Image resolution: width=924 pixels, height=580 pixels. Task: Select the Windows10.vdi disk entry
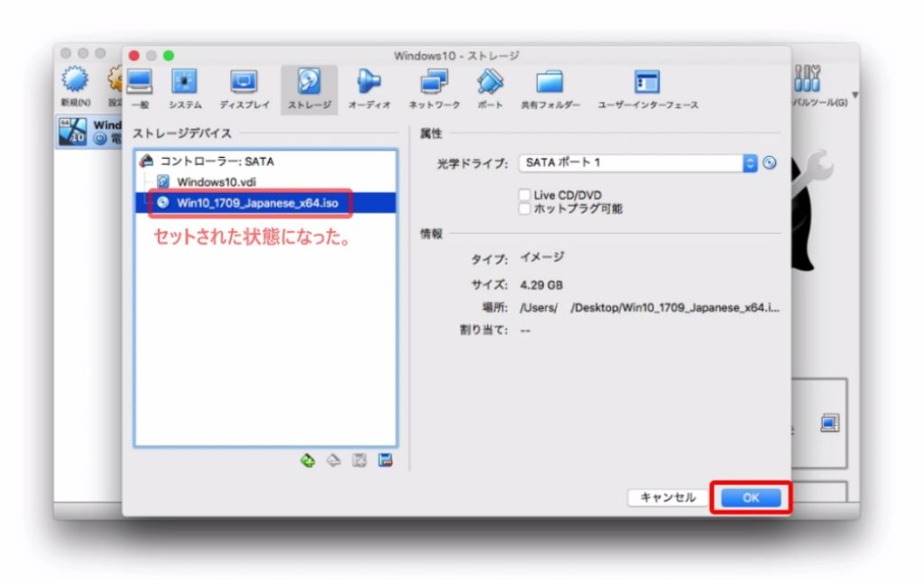click(266, 182)
